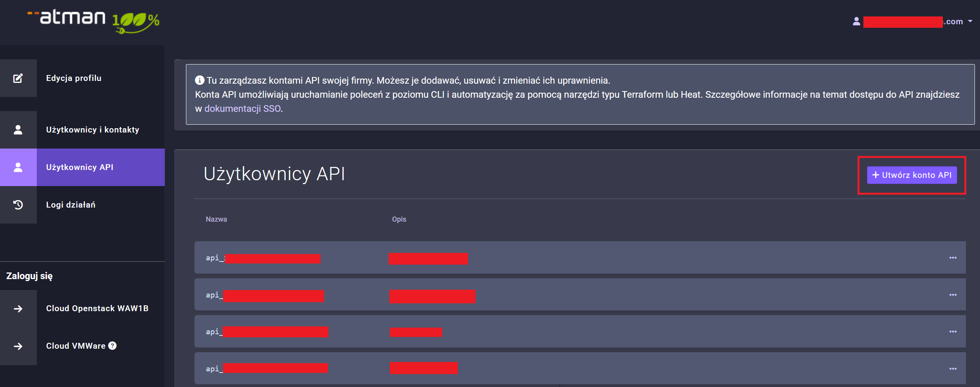980x387 pixels.
Task: Open the first API user's three-dot menu
Action: tap(953, 258)
